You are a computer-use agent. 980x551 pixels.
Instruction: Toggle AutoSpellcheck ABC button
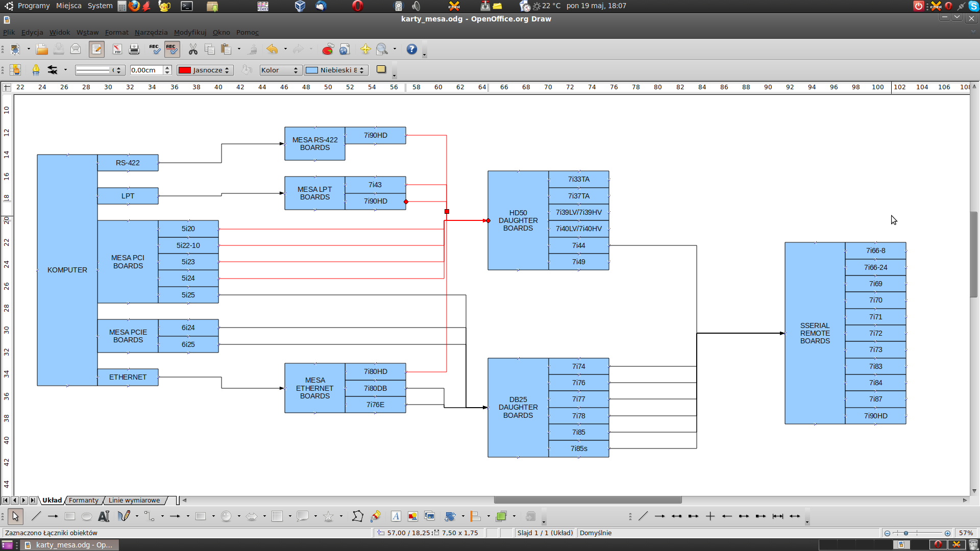[x=172, y=49]
